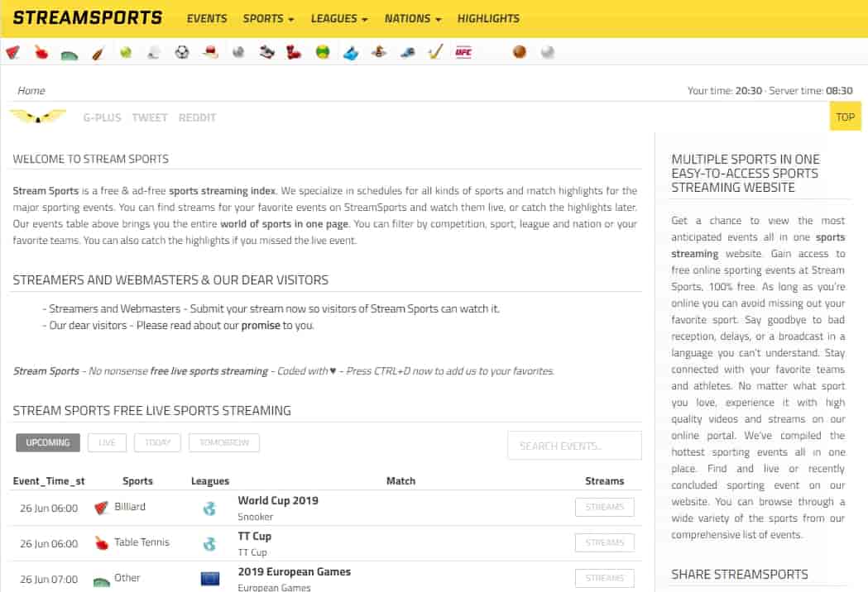
Task: Click the Billiard row's red rack icon
Action: [x=101, y=508]
